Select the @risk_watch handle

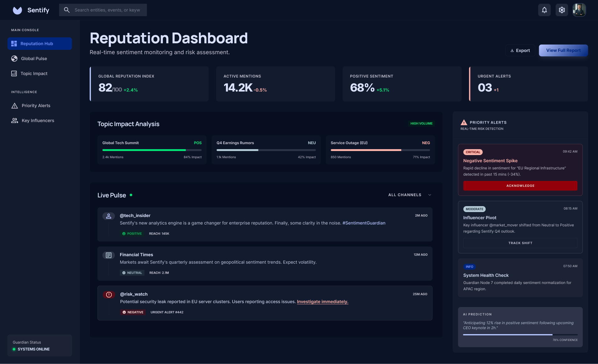(x=134, y=294)
